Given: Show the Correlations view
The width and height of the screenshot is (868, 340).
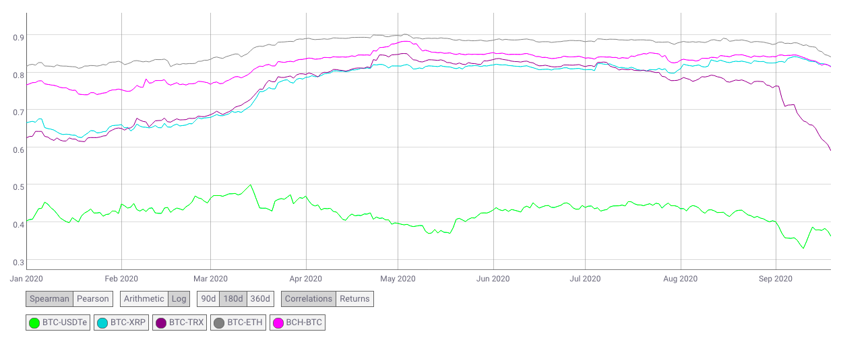Looking at the screenshot, I should coord(309,298).
